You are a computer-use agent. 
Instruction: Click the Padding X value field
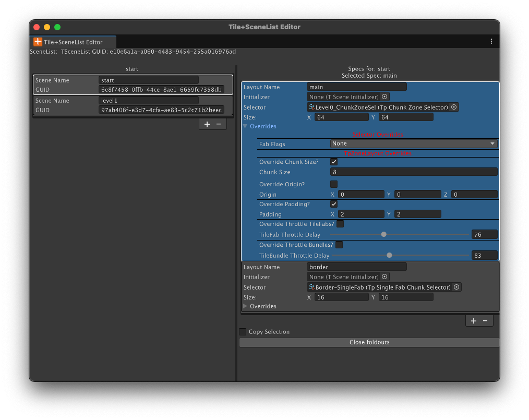(x=361, y=214)
